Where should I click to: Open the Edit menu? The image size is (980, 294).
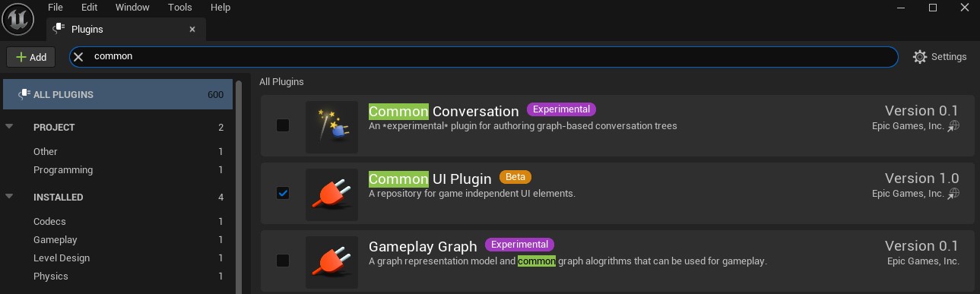89,8
